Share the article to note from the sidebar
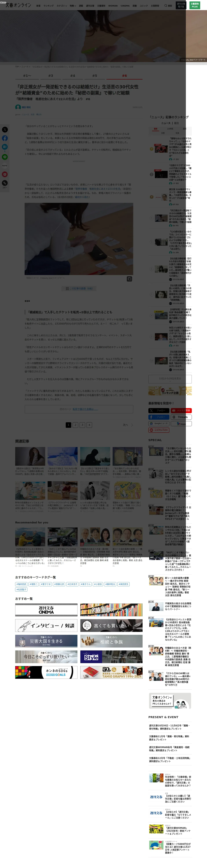Image resolution: width=207 pixels, height=868 pixels. click(x=5, y=165)
